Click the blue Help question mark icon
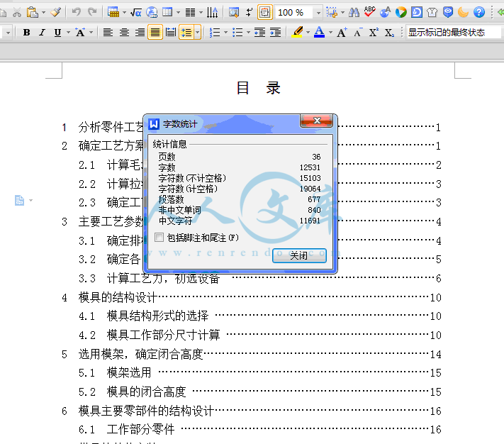Image resolution: width=504 pixels, height=444 pixels. 479,13
